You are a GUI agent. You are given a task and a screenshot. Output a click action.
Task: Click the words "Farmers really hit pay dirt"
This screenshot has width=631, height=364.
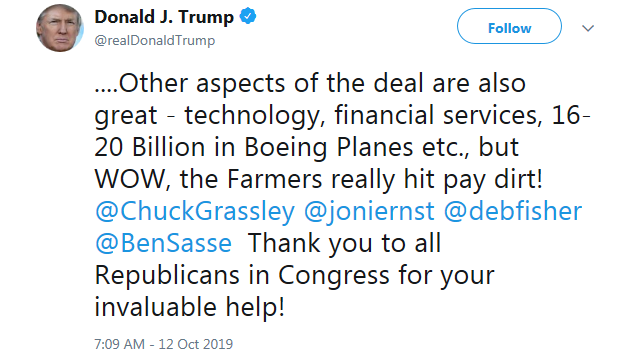382,179
